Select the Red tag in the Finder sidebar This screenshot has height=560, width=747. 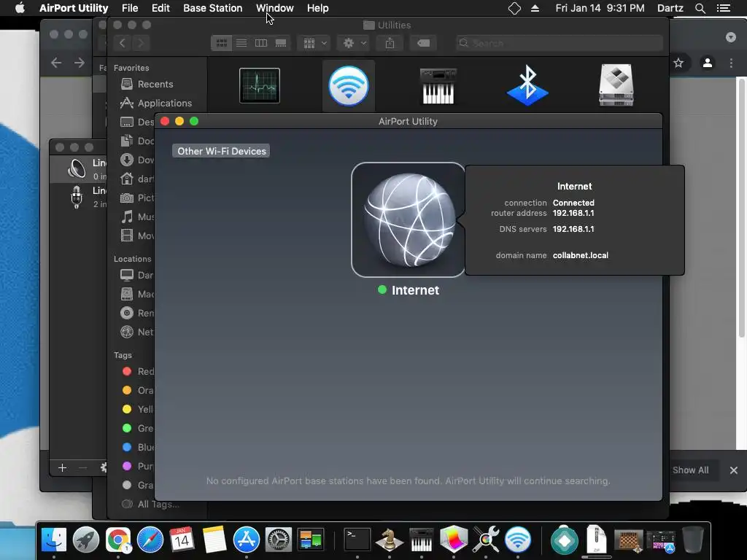138,371
